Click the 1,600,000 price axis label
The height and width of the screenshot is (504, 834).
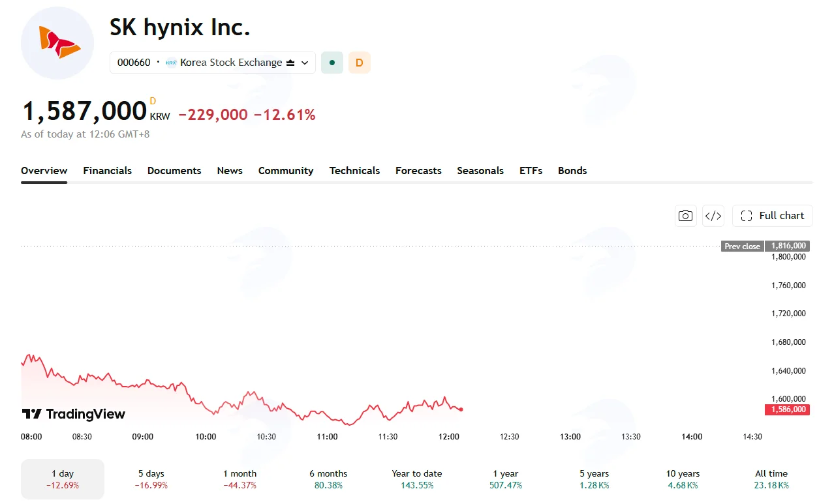click(788, 399)
